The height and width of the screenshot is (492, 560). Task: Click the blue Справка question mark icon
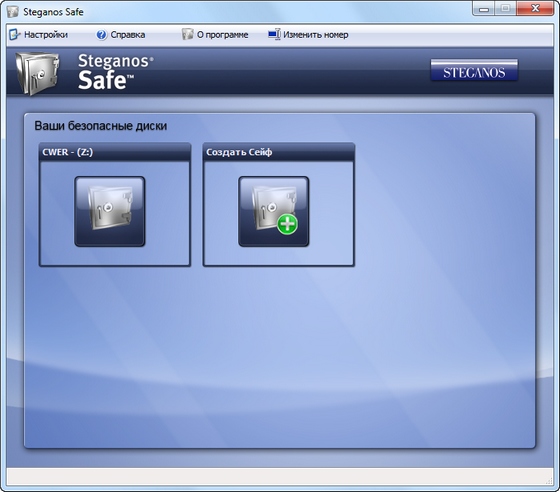pyautogui.click(x=101, y=35)
